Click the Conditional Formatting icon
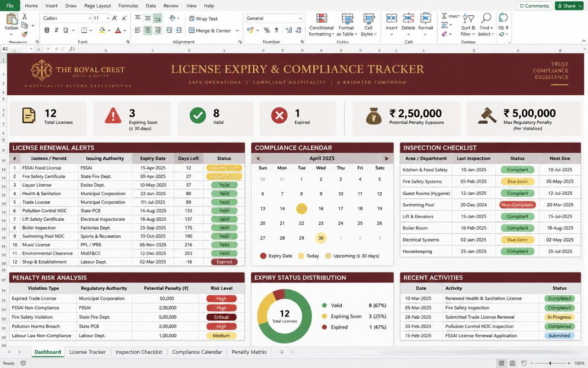588x368 pixels. pos(322,18)
